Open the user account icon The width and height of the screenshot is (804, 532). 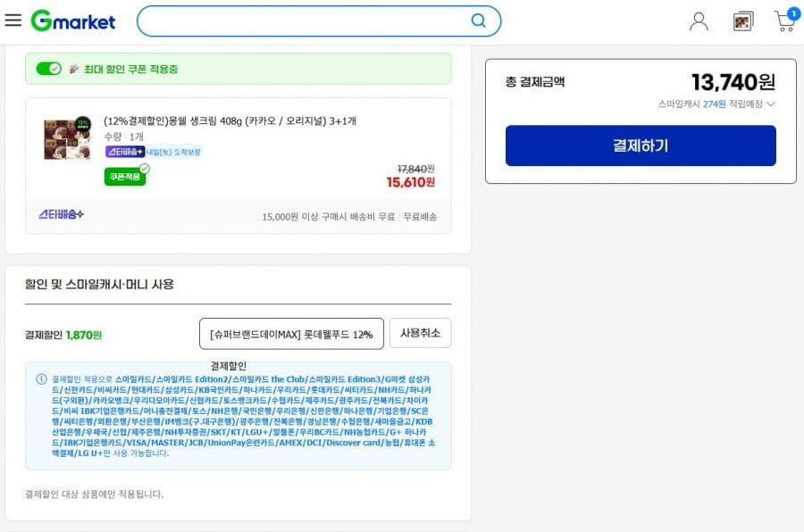699,21
